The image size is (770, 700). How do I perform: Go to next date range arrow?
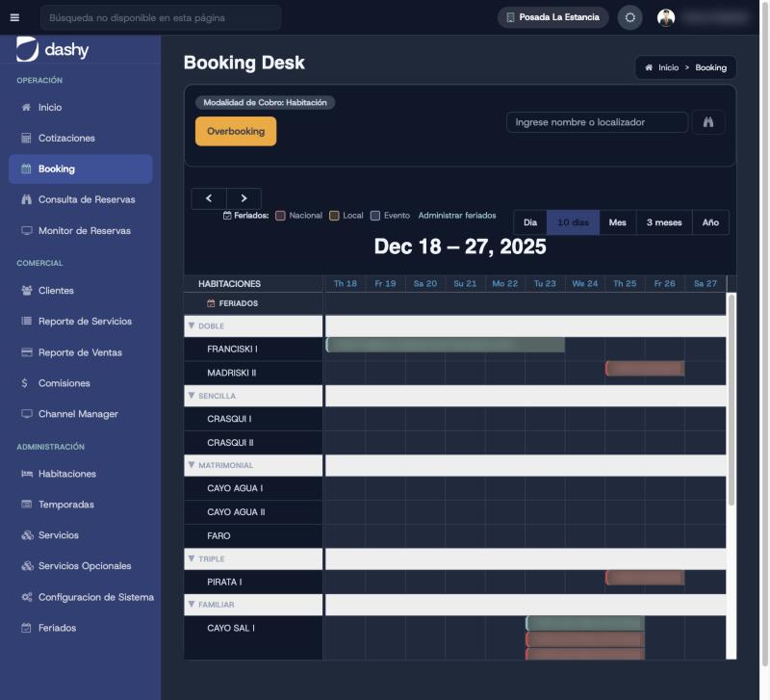coord(244,198)
